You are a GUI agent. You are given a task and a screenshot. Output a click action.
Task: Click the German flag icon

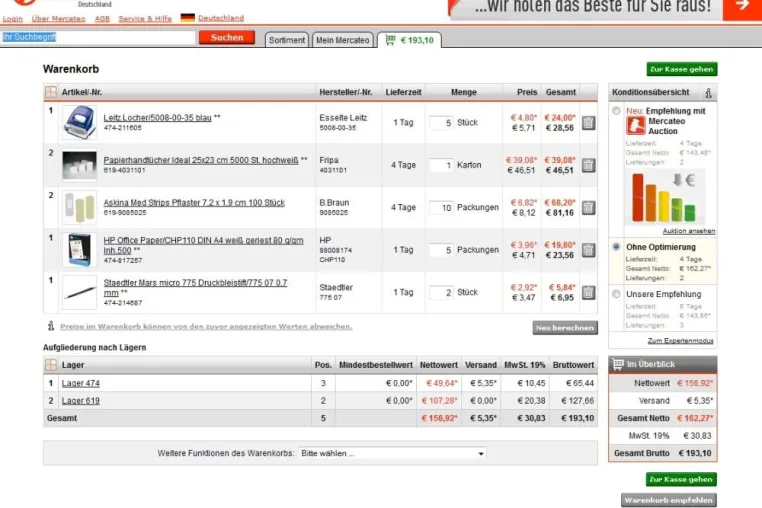coord(188,18)
